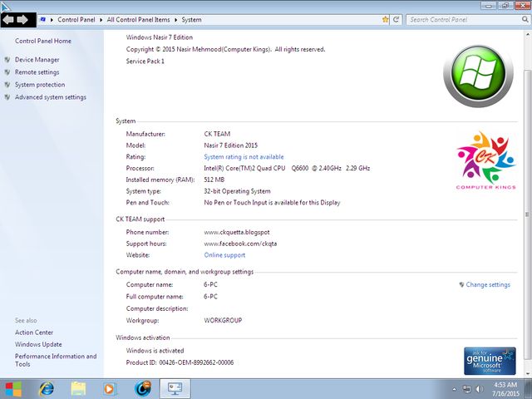This screenshot has height=399, width=532.
Task: Click the product ID 00426-OEM-8992662-00006
Action: point(196,362)
